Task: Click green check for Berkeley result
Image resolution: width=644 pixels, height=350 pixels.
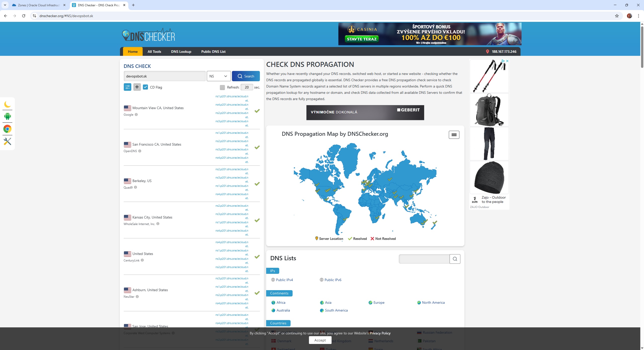Action: coord(257,184)
